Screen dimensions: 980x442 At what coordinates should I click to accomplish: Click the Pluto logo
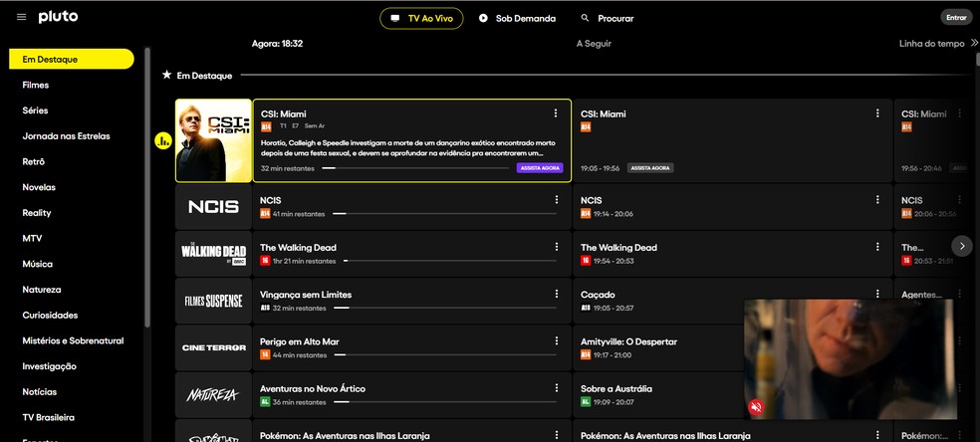click(58, 17)
